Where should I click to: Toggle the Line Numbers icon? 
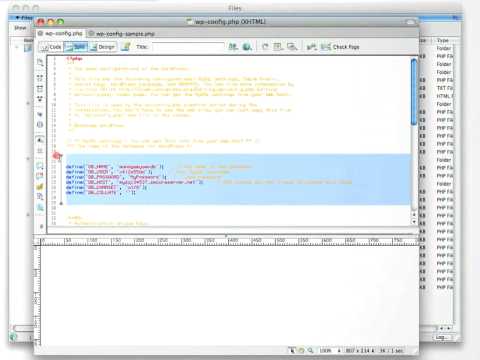coord(40,140)
